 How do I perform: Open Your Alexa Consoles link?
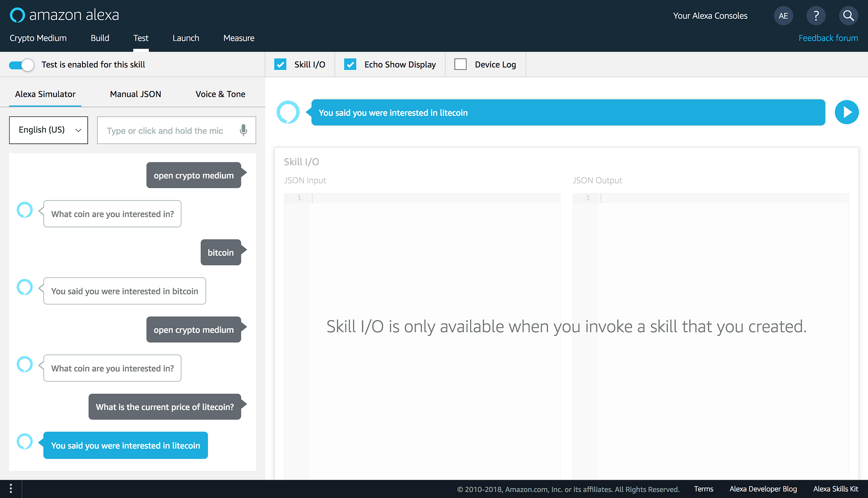click(710, 16)
